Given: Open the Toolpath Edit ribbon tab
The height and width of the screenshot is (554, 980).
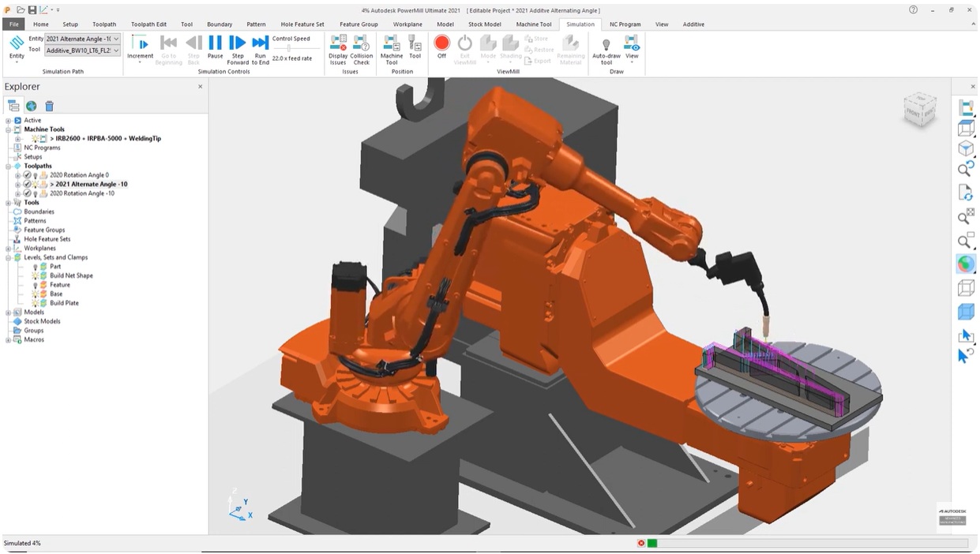Looking at the screenshot, I should [x=148, y=24].
